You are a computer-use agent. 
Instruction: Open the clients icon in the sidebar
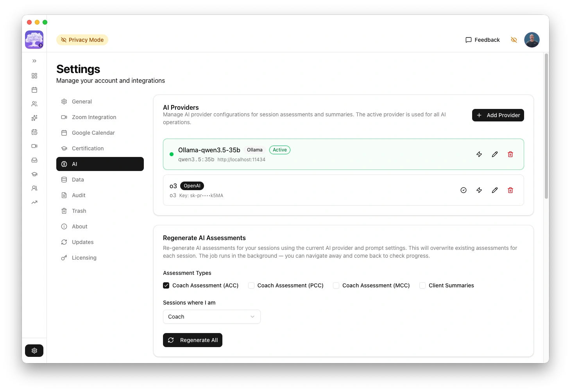click(x=34, y=103)
